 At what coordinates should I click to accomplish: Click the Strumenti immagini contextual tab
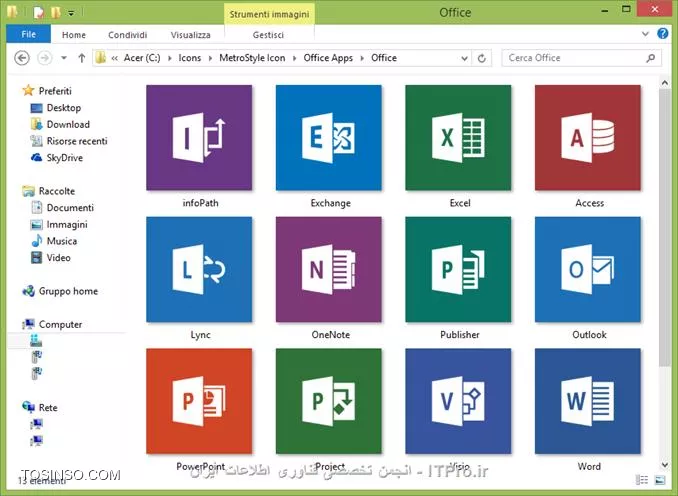pos(269,14)
